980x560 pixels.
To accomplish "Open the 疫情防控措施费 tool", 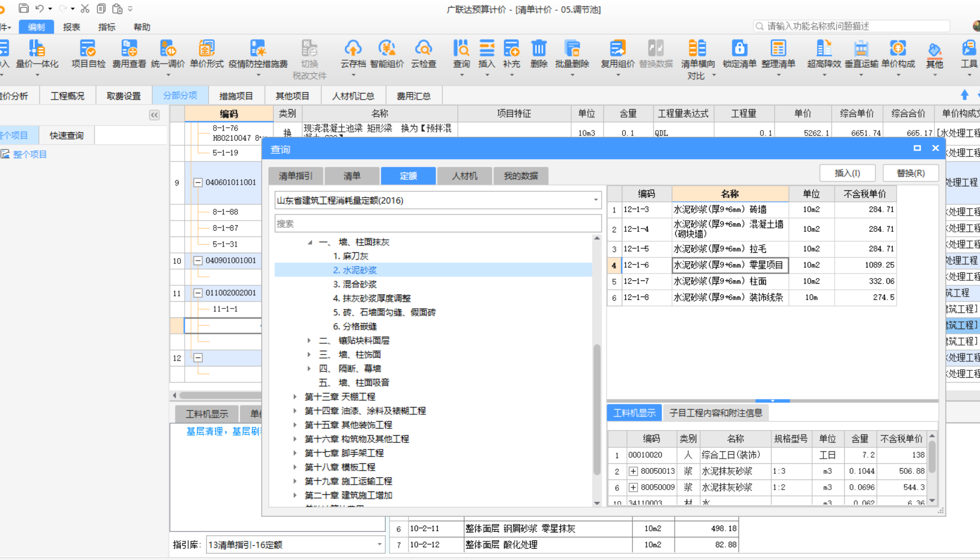I will coord(258,55).
